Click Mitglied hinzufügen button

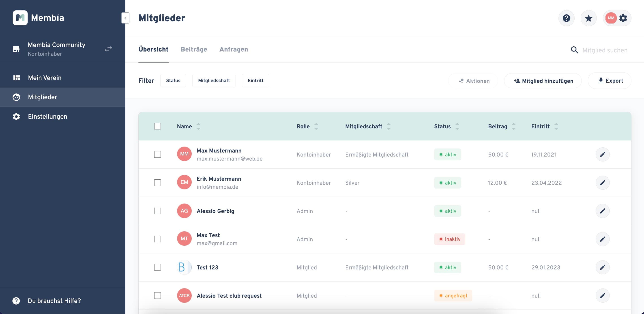tap(543, 81)
